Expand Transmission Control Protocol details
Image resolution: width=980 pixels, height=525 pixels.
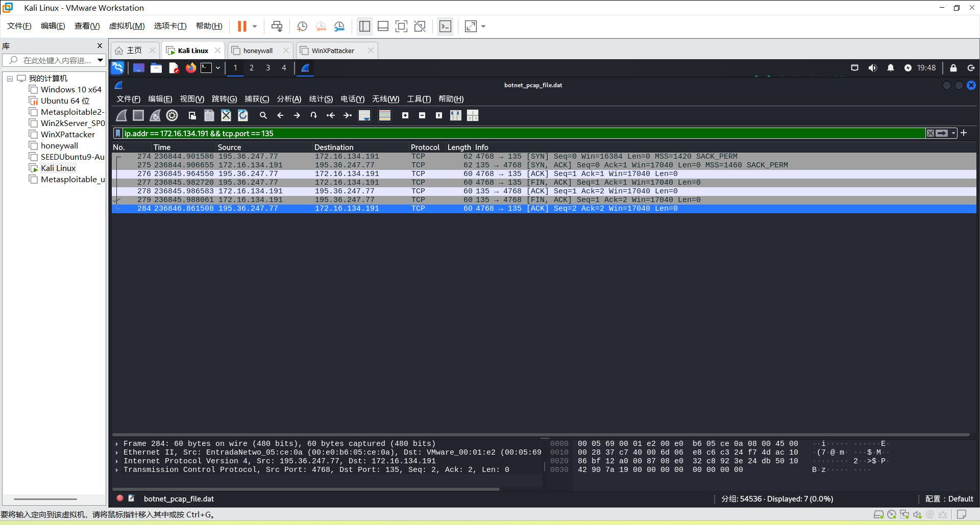tap(117, 470)
